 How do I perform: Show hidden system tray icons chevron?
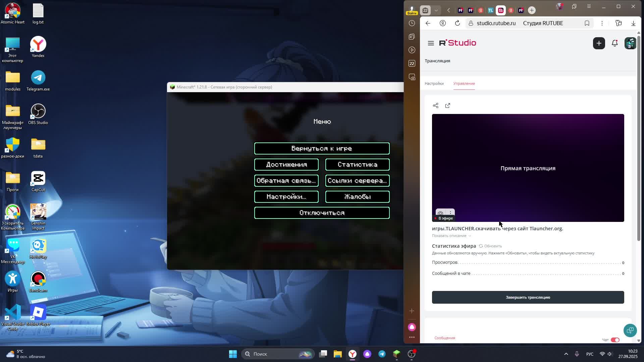pyautogui.click(x=566, y=354)
